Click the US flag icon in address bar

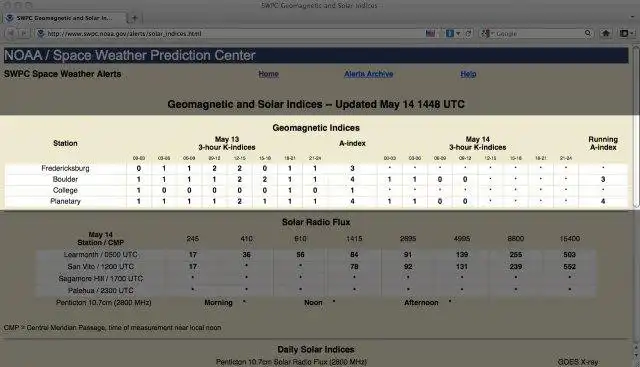click(x=430, y=33)
